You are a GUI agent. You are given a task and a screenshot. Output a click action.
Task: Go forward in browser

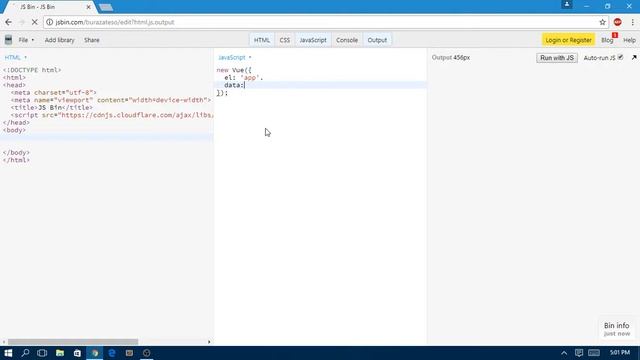(22, 22)
